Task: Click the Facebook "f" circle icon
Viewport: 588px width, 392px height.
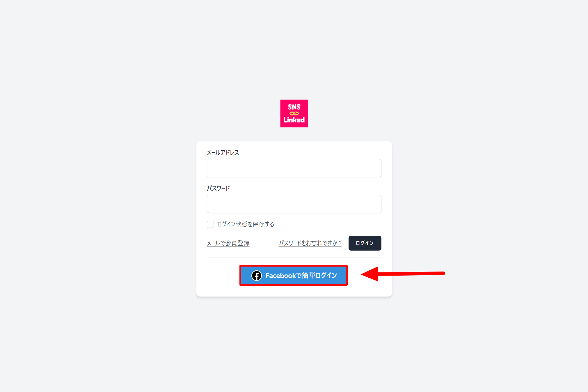Action: (257, 276)
